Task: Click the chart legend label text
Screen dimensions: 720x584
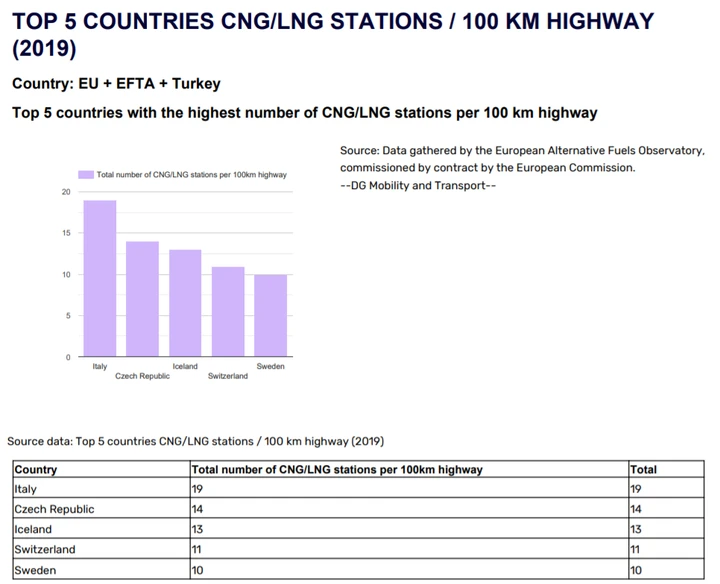Action: 191,175
